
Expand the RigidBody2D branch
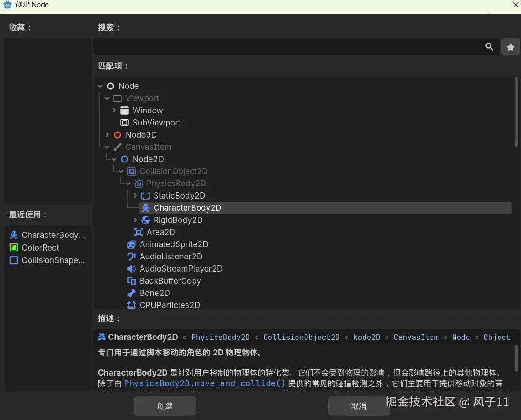tap(135, 220)
